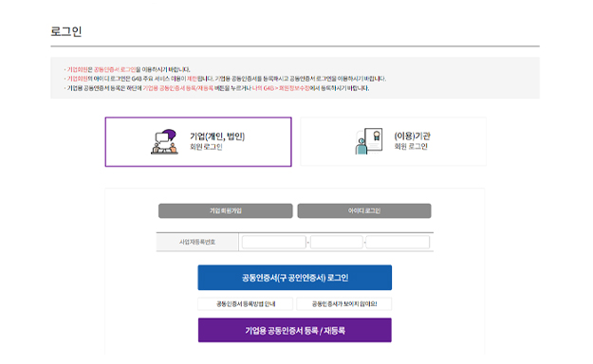Screen dimensions: 593x364
Task: Click the 로그인 page heading
Action: click(66, 31)
